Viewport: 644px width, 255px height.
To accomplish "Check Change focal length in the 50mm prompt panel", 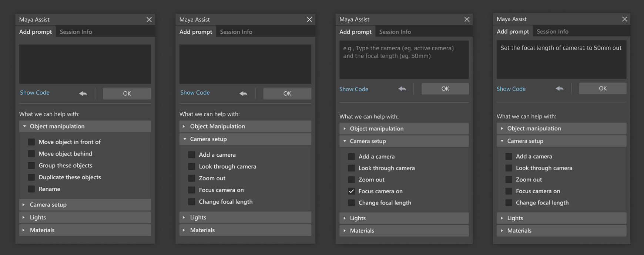I will (x=509, y=203).
